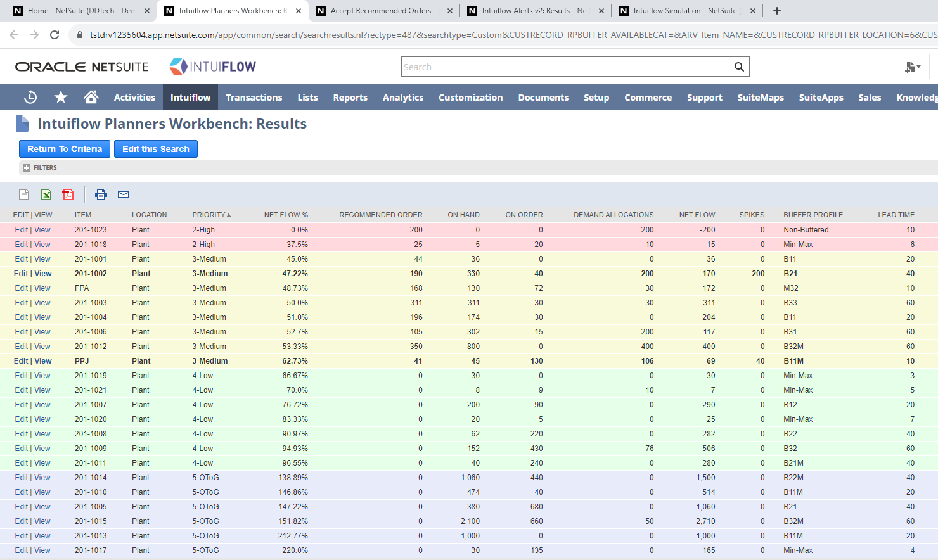
Task: Click into the global Search field
Action: [x=566, y=67]
